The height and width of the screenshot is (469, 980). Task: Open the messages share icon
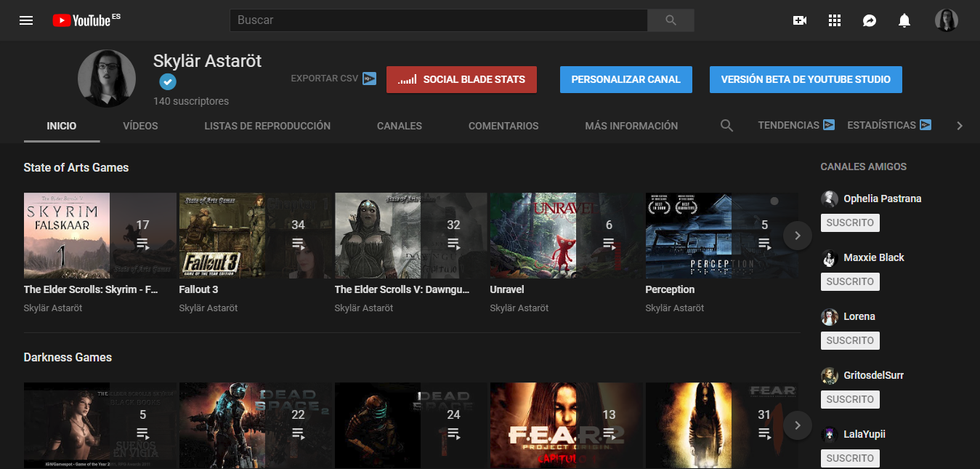coord(870,20)
